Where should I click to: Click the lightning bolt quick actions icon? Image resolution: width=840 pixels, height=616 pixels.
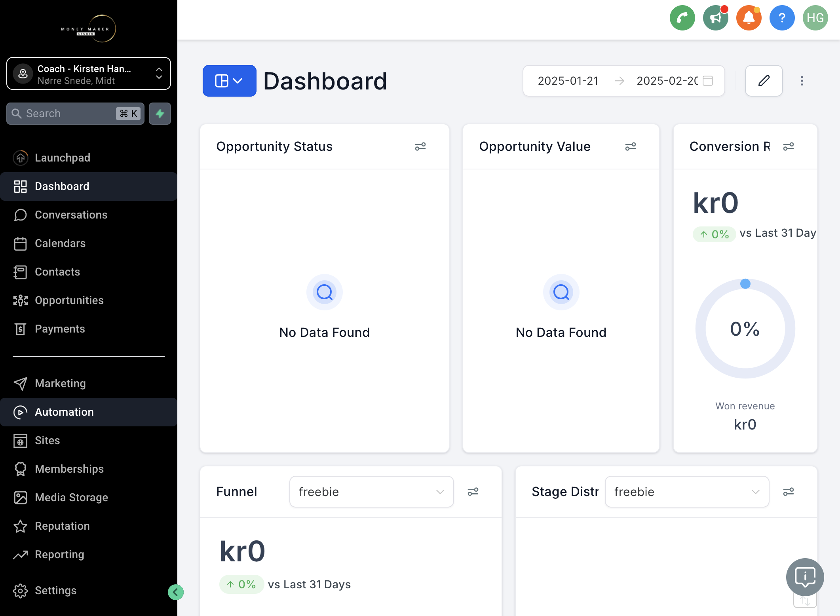coord(160,114)
